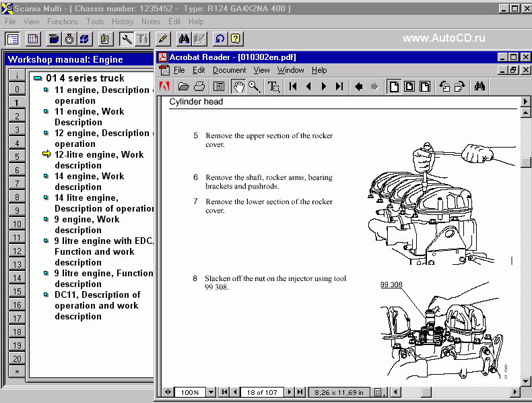The height and width of the screenshot is (403, 532).
Task: Open DC11, Description of operation entry
Action: [x=98, y=305]
